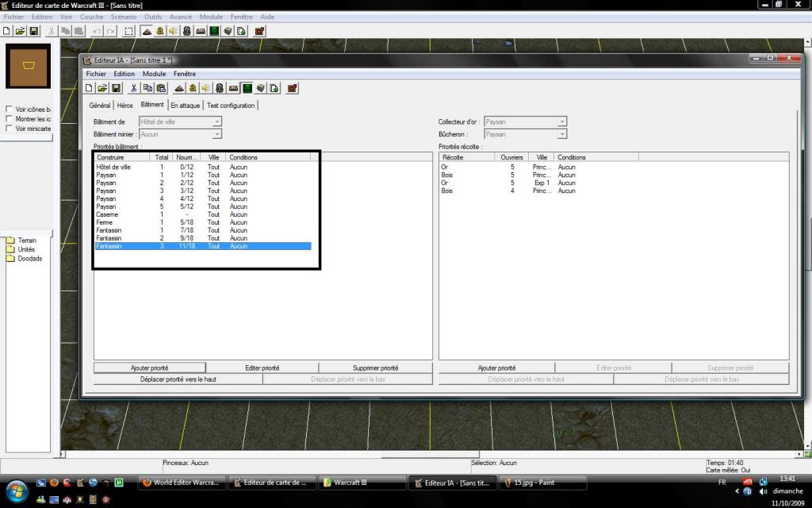Select the 'Hôtel de ville' row in building priorities
The width and height of the screenshot is (812, 508).
point(203,167)
